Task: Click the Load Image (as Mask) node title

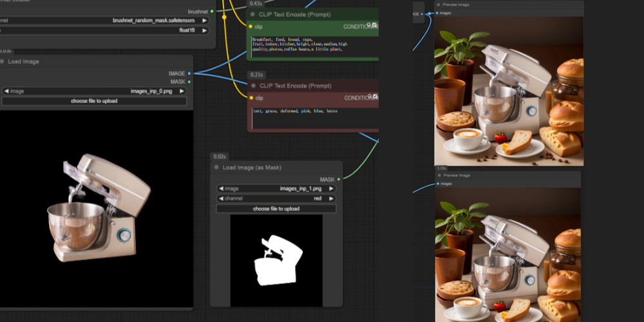Action: tap(252, 167)
